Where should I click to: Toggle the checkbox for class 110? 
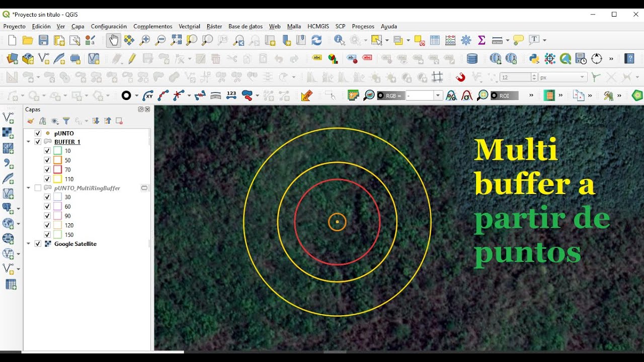47,179
